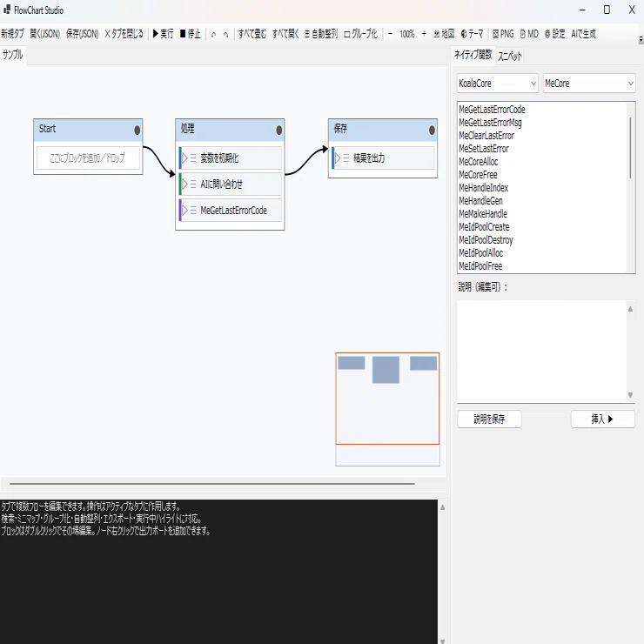
Task: Open the KoalaCore dropdown
Action: [x=498, y=84]
